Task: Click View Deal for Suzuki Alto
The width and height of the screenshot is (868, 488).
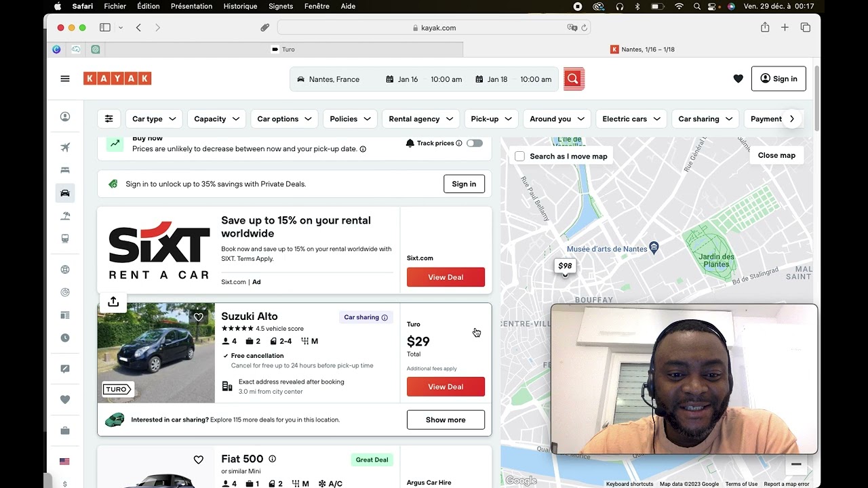Action: pos(446,386)
